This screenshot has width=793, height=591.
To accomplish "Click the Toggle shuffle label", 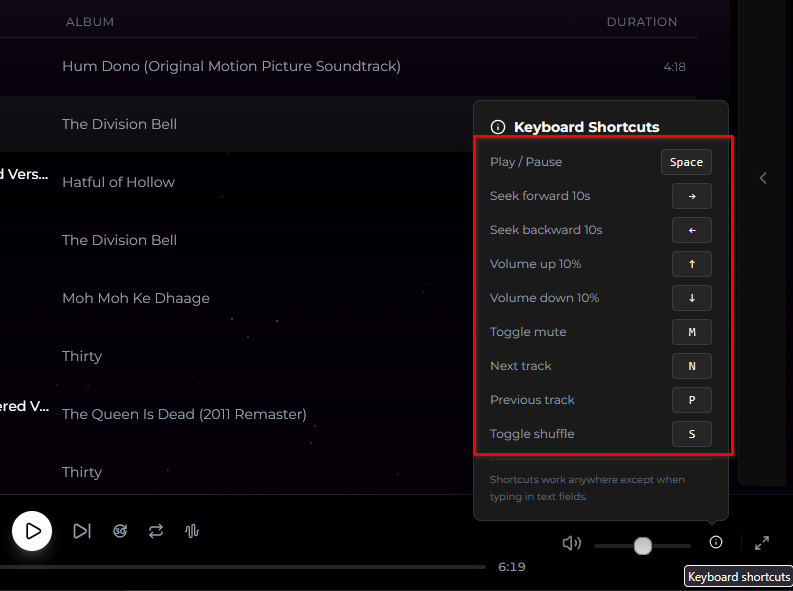I will [x=532, y=434].
